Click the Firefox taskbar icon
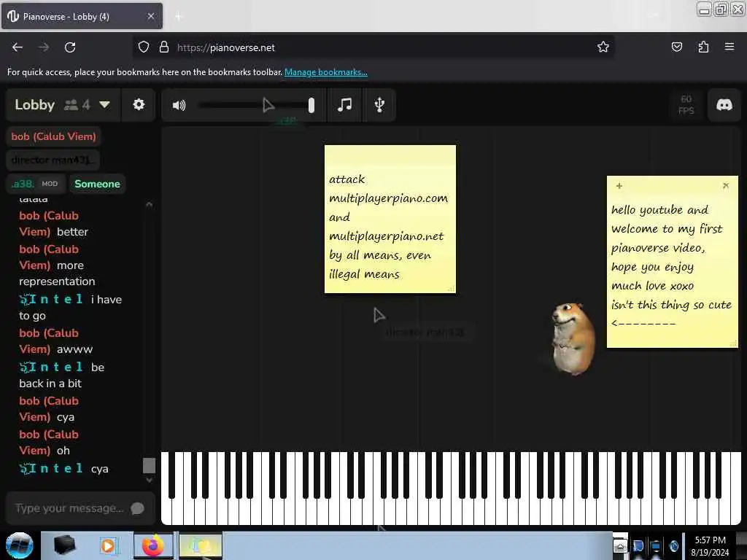 click(153, 545)
